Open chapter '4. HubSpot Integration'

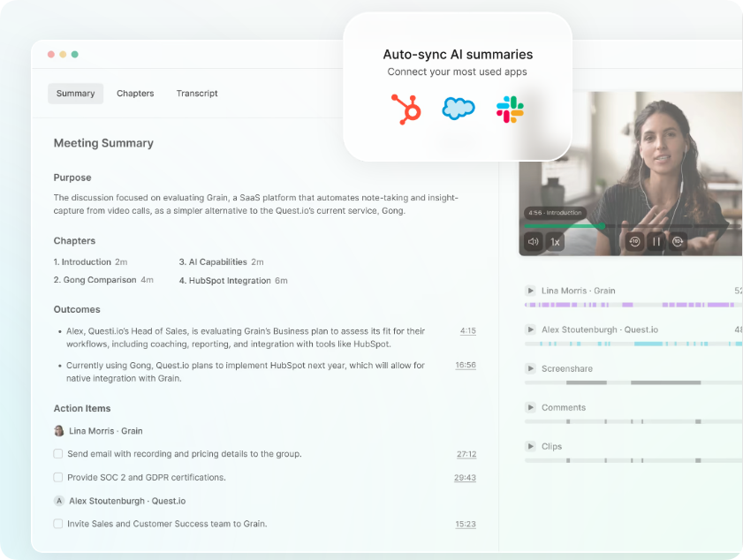coord(233,281)
